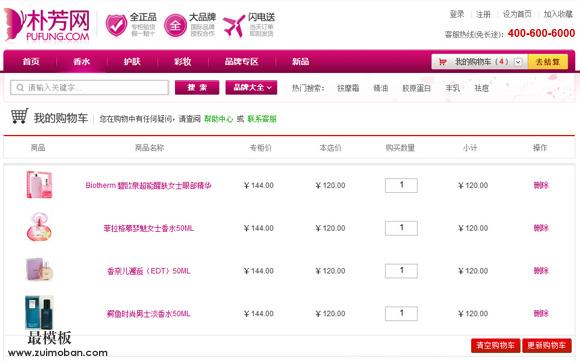The width and height of the screenshot is (580, 361).
Task: Open the 朴芳网 PUFUNG.COM logo
Action: tap(47, 24)
